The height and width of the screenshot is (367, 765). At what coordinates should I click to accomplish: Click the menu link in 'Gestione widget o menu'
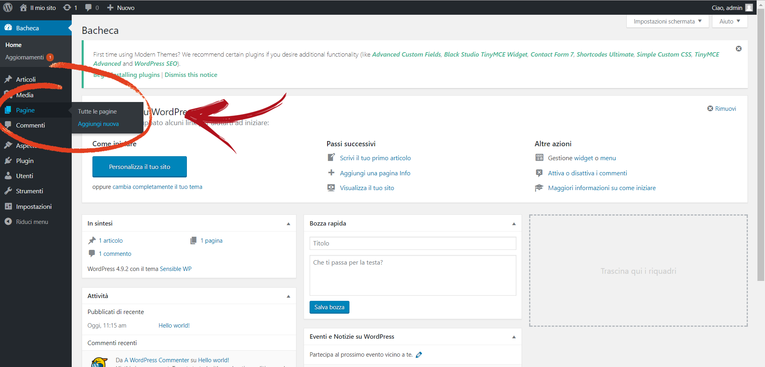click(x=608, y=158)
